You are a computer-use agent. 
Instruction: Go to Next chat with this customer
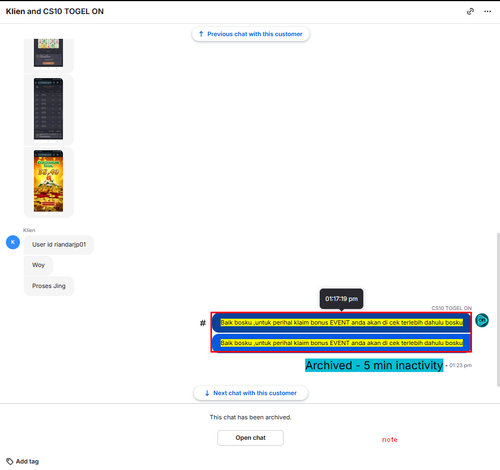coord(251,393)
